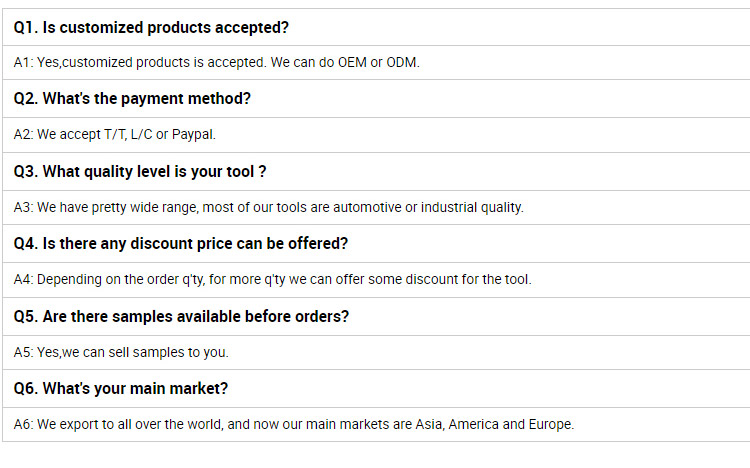This screenshot has width=750, height=468.
Task: Click the word "OEM" in answer A1
Action: (352, 62)
